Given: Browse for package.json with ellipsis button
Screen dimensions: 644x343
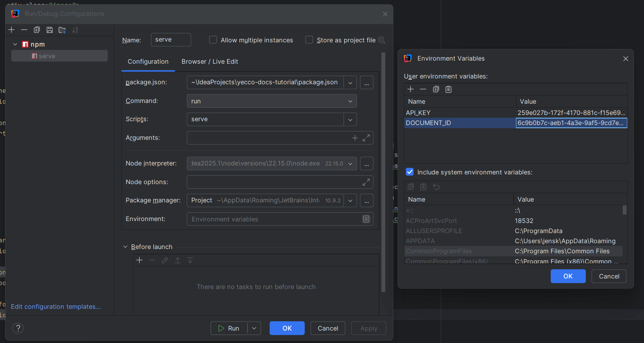Looking at the screenshot, I should (x=367, y=83).
